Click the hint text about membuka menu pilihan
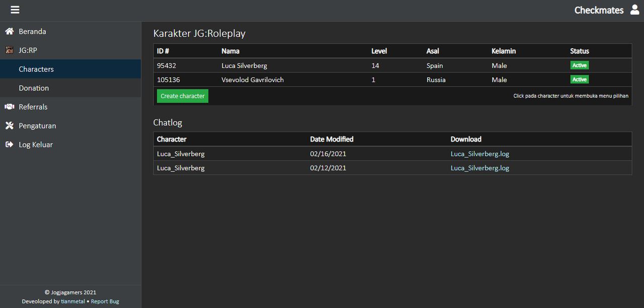Viewport: 644px width, 308px height. pos(571,96)
